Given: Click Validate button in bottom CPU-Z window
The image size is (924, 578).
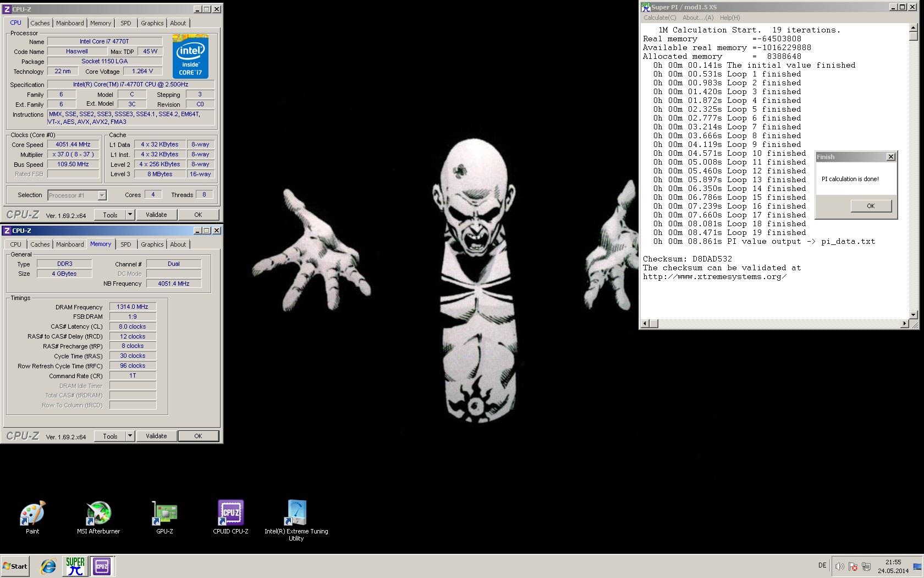Looking at the screenshot, I should pos(156,436).
